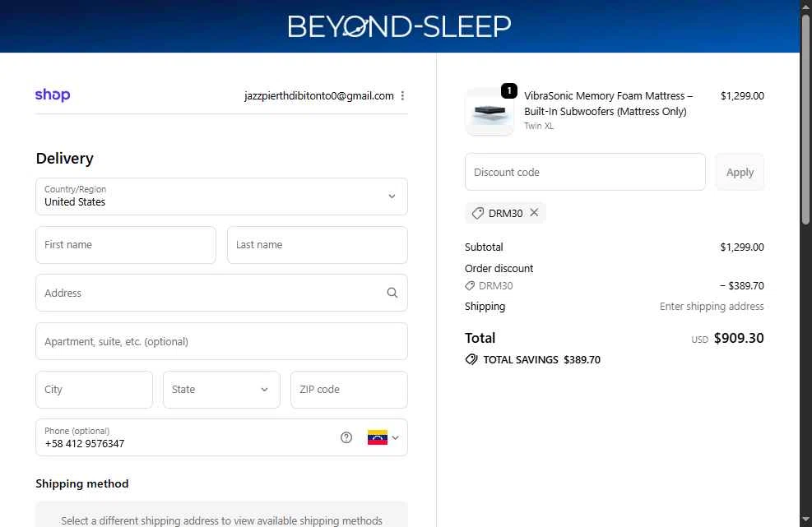The height and width of the screenshot is (527, 812).
Task: Click the VibraSonic mattress product thumbnail
Action: point(490,111)
